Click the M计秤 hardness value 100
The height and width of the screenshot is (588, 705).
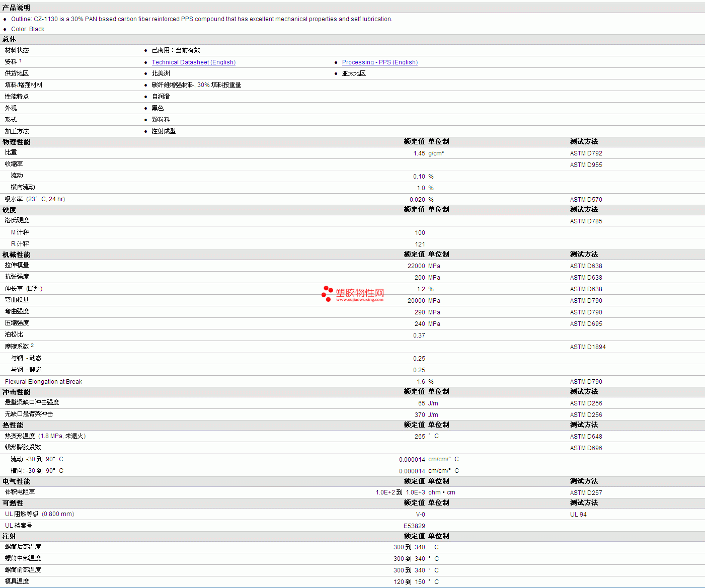click(x=420, y=233)
